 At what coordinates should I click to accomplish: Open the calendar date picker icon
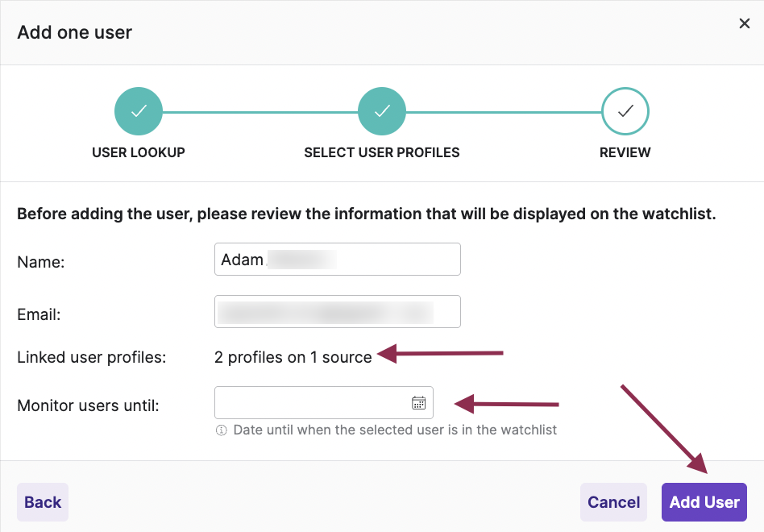tap(418, 403)
